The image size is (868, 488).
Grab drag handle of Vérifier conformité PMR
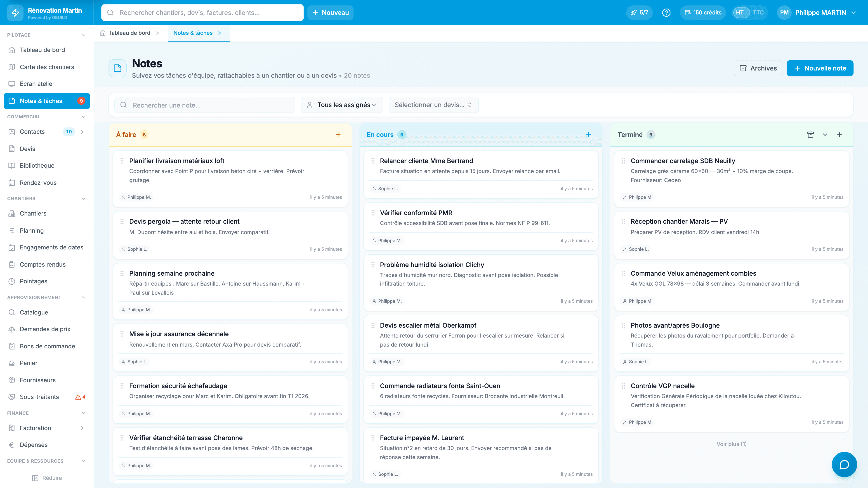[373, 213]
